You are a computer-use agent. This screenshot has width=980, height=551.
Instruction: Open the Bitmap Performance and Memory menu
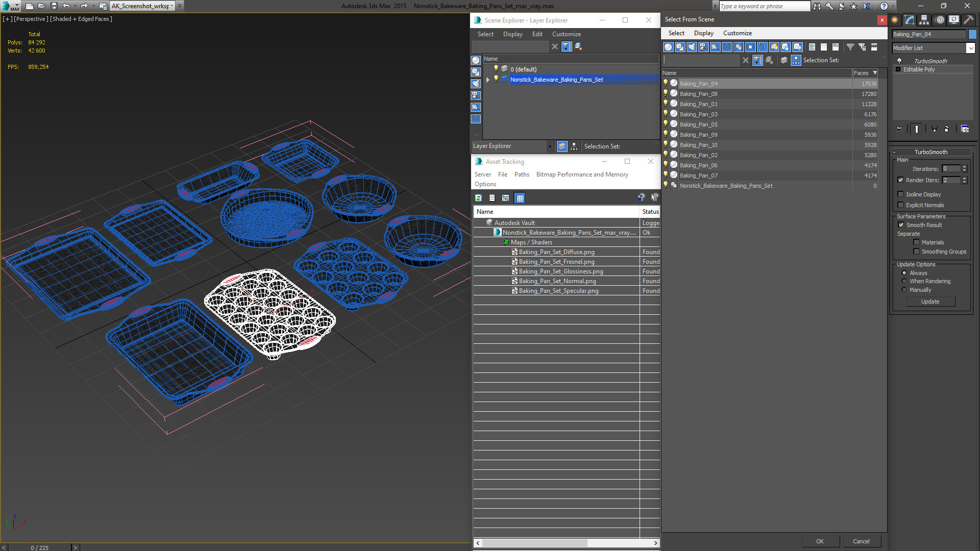[x=582, y=174]
